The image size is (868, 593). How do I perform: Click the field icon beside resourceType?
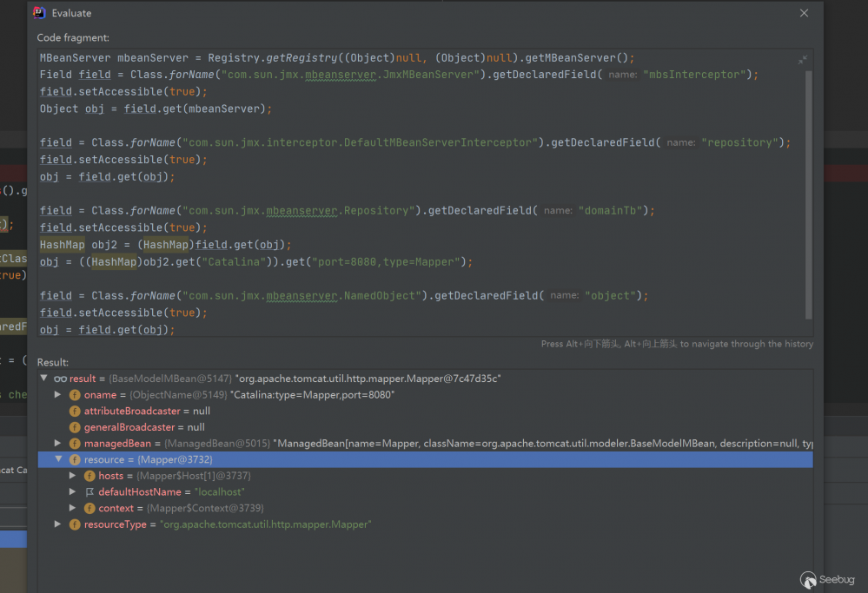pos(75,524)
